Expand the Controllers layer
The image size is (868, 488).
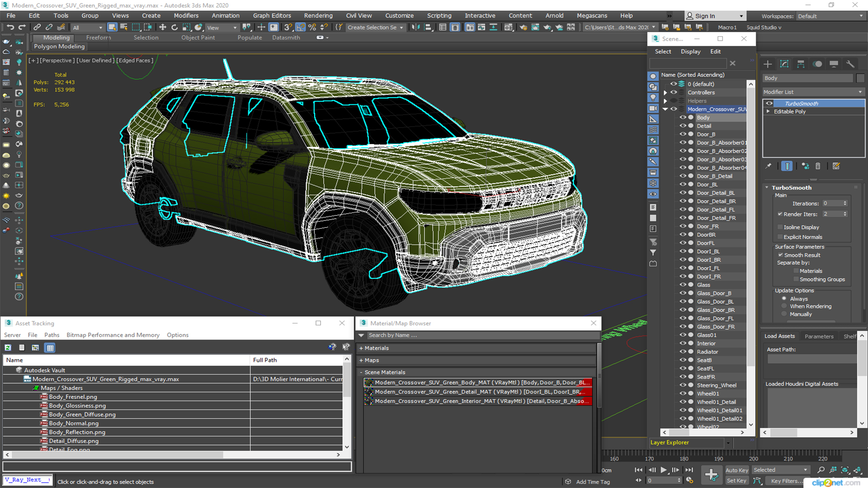pyautogui.click(x=665, y=93)
